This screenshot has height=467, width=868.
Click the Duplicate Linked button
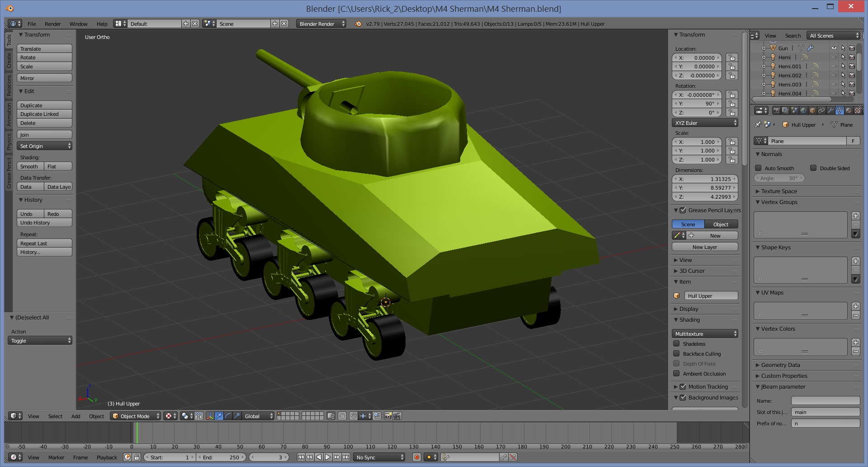[x=44, y=114]
